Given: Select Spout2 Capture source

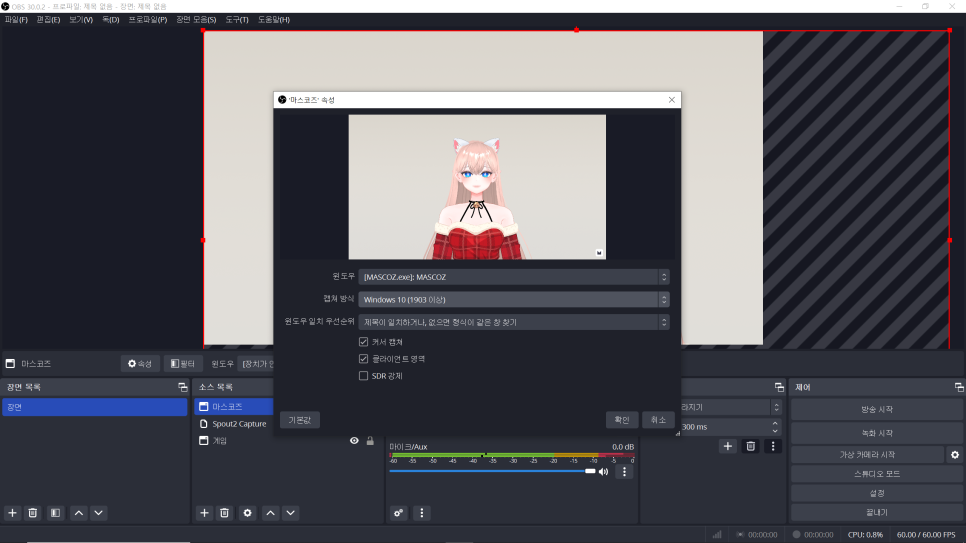Looking at the screenshot, I should pos(239,424).
